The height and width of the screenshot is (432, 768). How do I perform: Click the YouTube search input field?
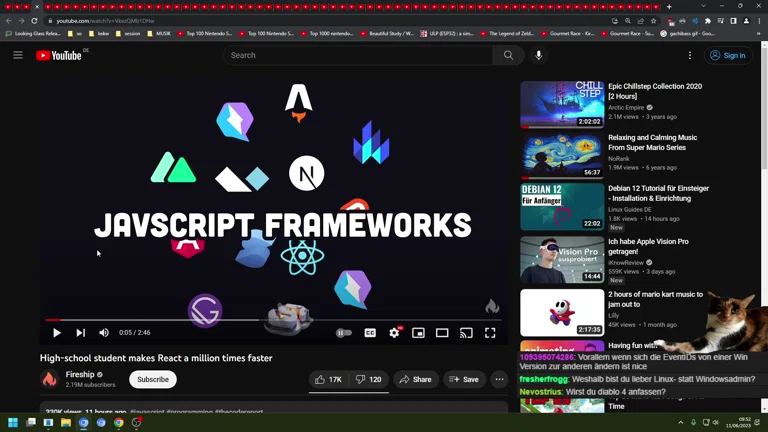click(x=360, y=55)
